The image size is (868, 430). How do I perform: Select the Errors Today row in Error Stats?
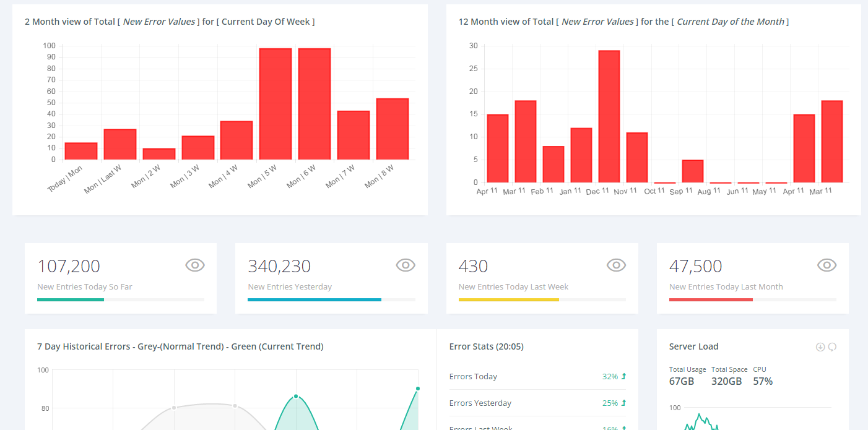[x=537, y=376]
